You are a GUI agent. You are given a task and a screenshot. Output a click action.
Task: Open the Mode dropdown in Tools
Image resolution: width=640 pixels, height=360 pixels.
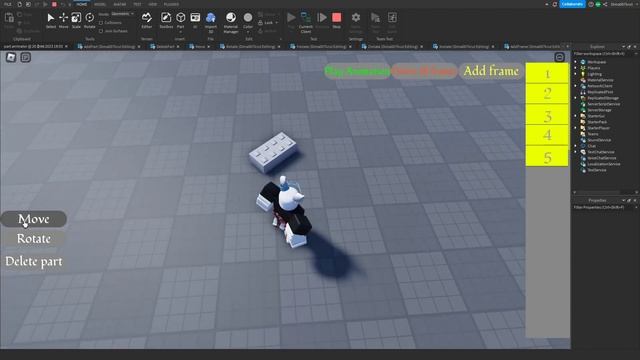tap(122, 14)
